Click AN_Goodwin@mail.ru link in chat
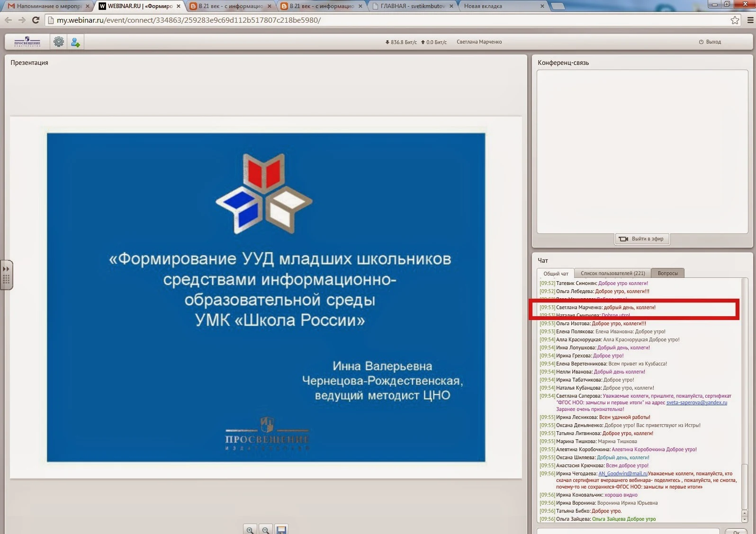The height and width of the screenshot is (534, 756). (622, 473)
